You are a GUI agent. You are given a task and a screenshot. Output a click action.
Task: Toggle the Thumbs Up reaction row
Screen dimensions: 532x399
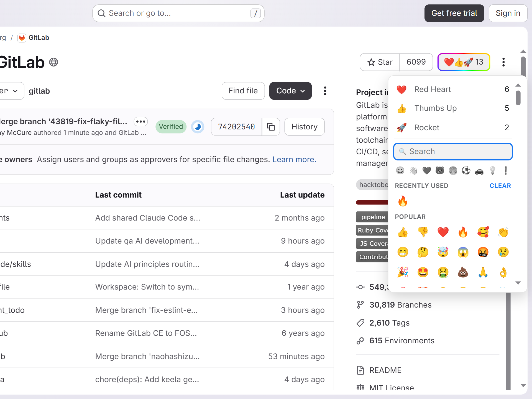tap(453, 108)
